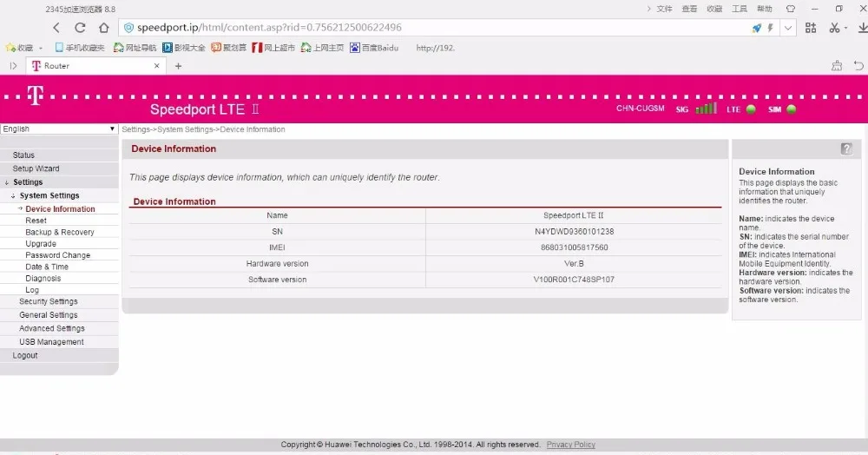Viewport: 868px width, 455px height.
Task: Open the Reset page
Action: point(36,221)
